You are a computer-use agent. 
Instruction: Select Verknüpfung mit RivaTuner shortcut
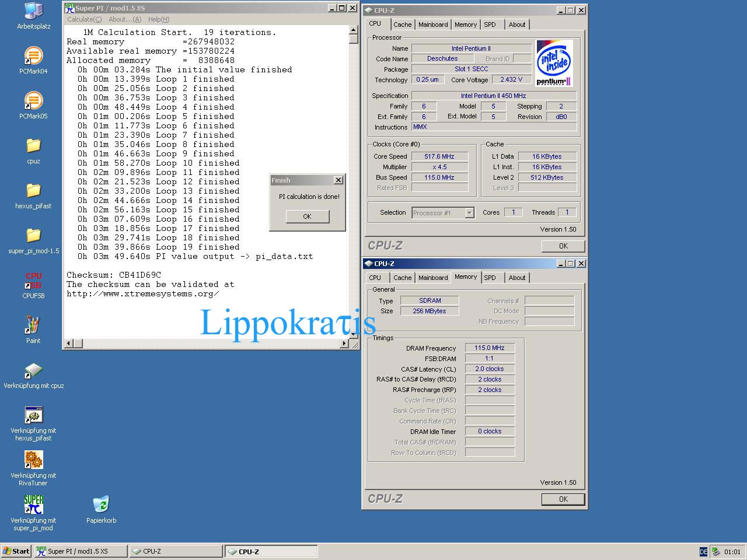[x=33, y=469]
